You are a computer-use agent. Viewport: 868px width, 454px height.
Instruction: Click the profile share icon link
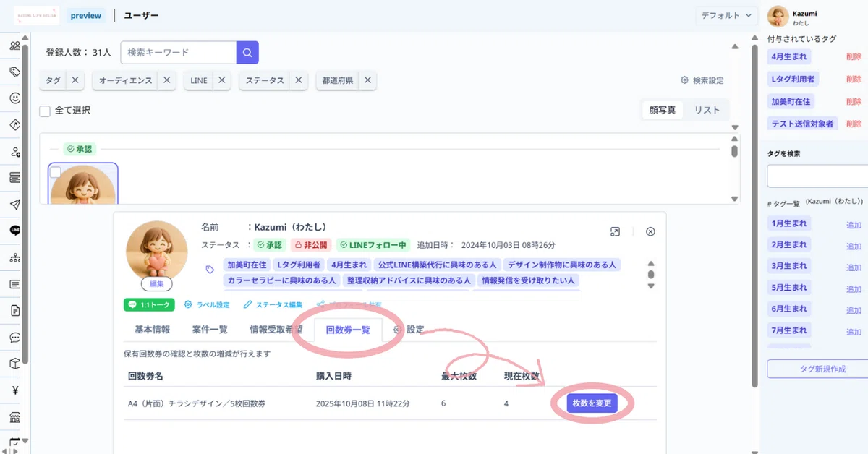[350, 304]
